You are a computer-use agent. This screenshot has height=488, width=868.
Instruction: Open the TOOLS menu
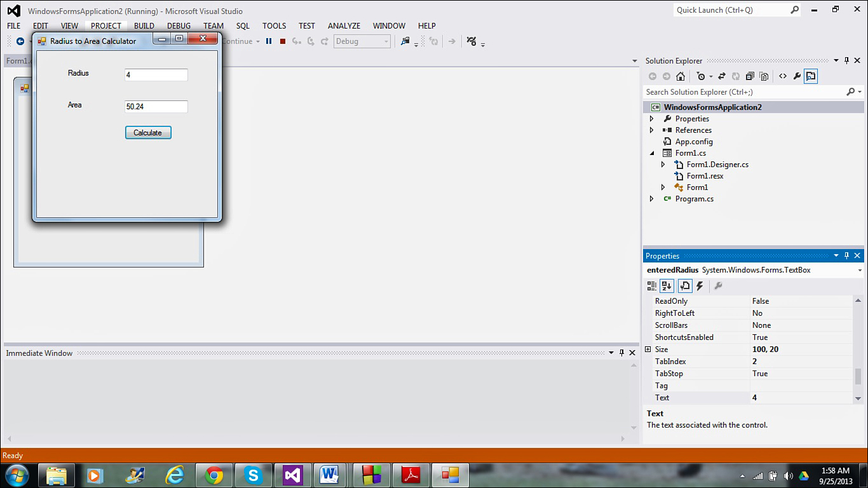pos(275,26)
